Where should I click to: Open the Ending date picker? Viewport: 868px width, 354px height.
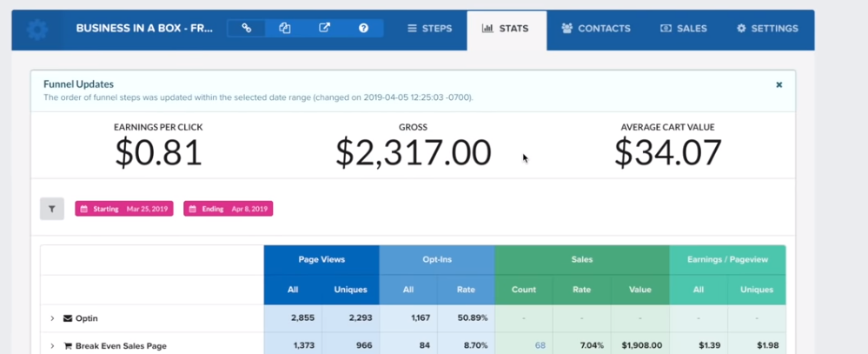228,209
